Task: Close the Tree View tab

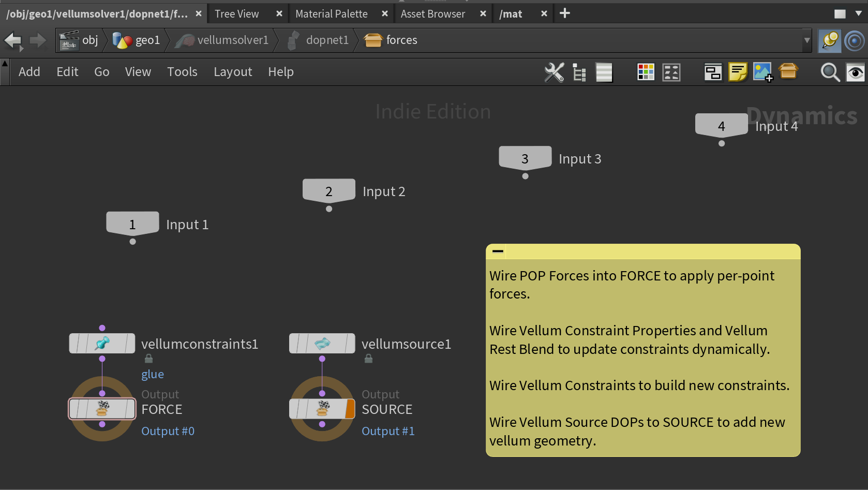Action: point(279,14)
